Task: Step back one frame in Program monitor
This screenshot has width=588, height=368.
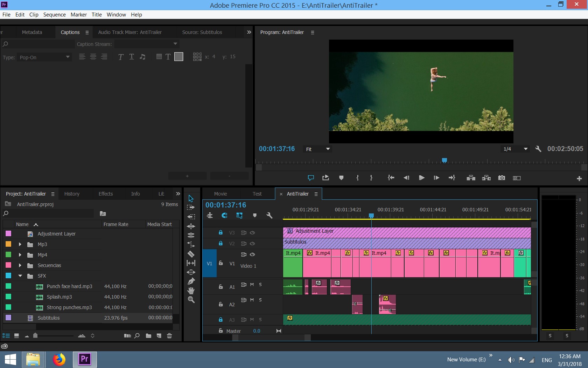Action: coord(406,178)
